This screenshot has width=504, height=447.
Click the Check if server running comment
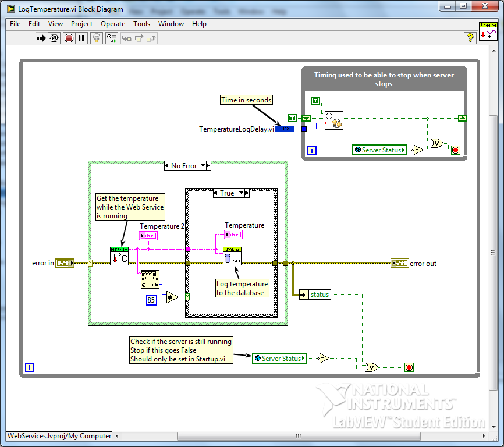pos(181,350)
